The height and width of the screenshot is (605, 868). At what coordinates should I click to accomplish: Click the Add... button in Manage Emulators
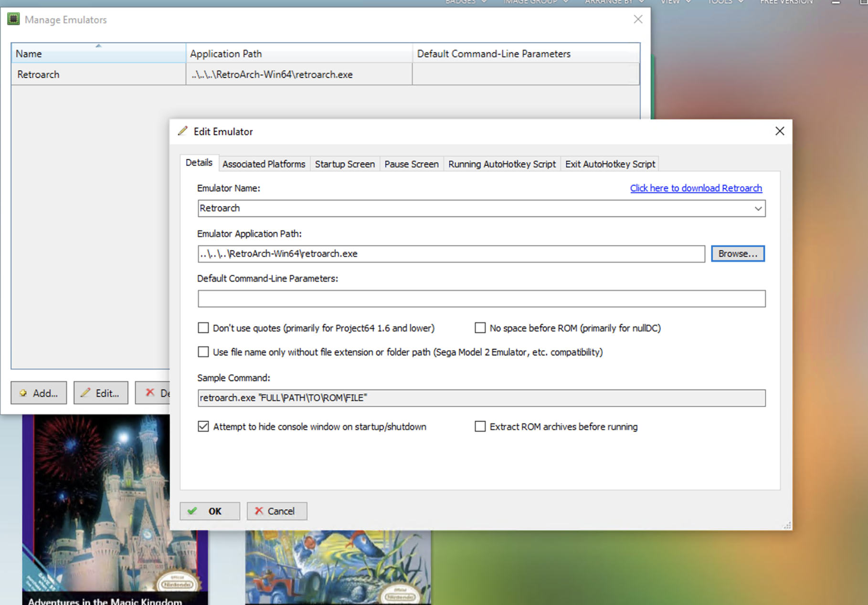pos(39,393)
